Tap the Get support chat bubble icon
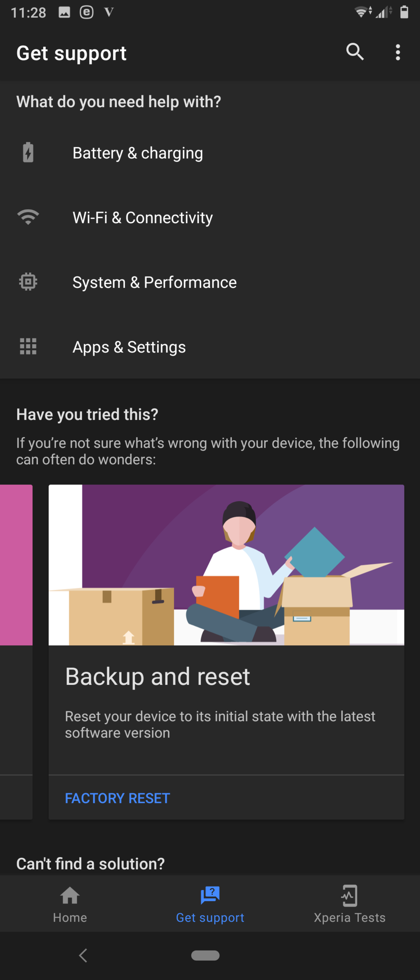 pos(210,894)
